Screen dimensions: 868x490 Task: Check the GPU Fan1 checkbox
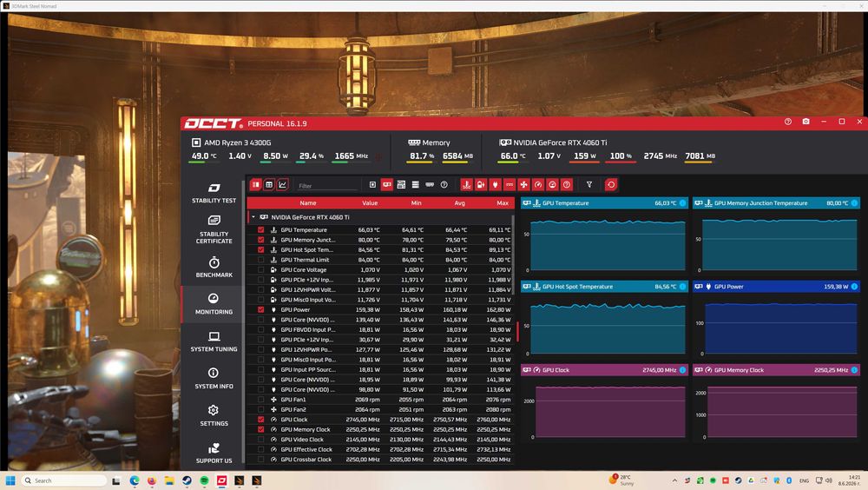coord(260,399)
